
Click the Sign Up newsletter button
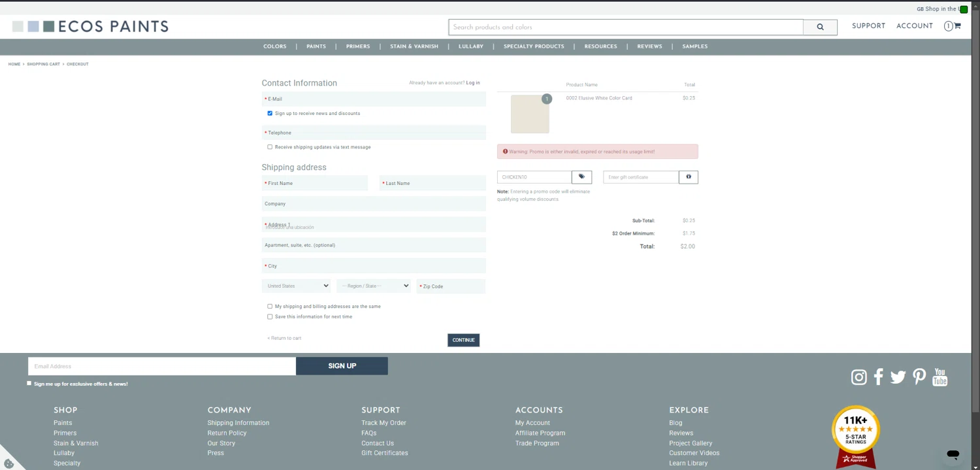click(342, 366)
